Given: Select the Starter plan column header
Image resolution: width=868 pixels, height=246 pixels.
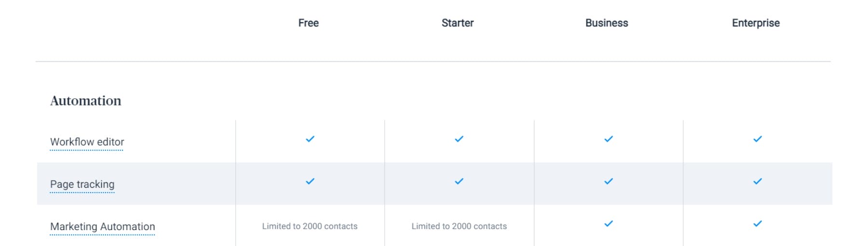Looking at the screenshot, I should 458,23.
